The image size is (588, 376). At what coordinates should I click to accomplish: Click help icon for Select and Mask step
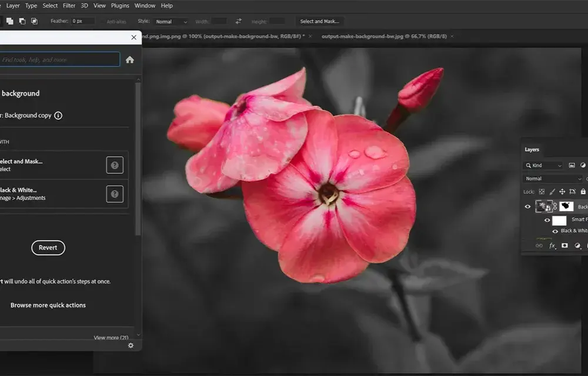tap(115, 165)
